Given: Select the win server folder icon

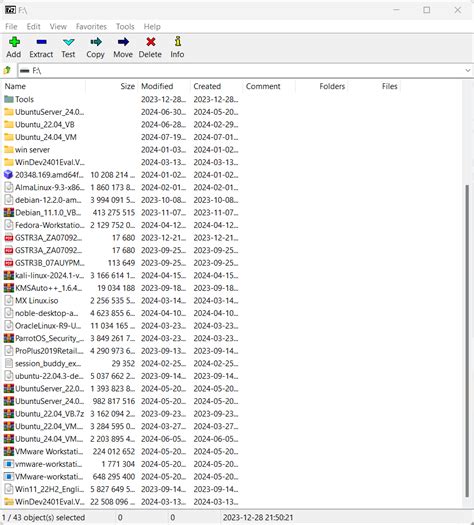Looking at the screenshot, I should coord(9,150).
